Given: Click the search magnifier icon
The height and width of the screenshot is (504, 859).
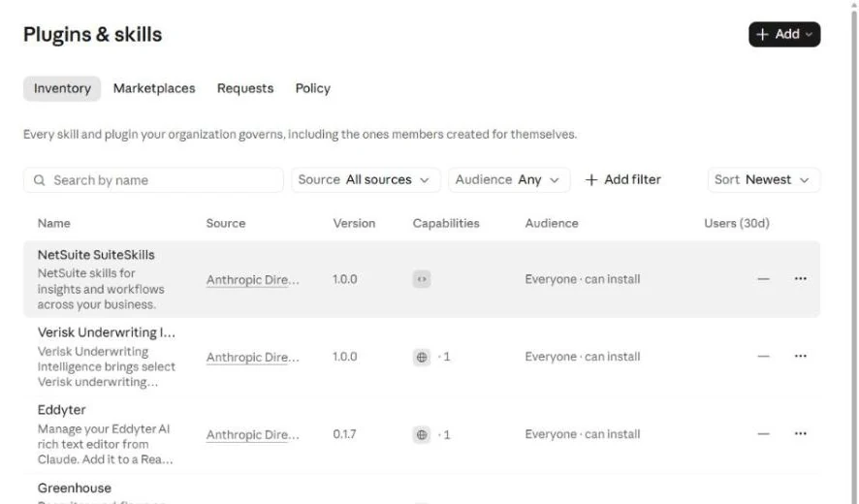Looking at the screenshot, I should point(40,180).
